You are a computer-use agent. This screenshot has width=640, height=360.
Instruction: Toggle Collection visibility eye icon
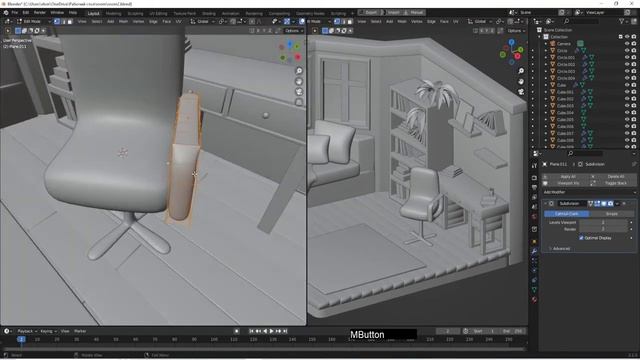click(627, 37)
